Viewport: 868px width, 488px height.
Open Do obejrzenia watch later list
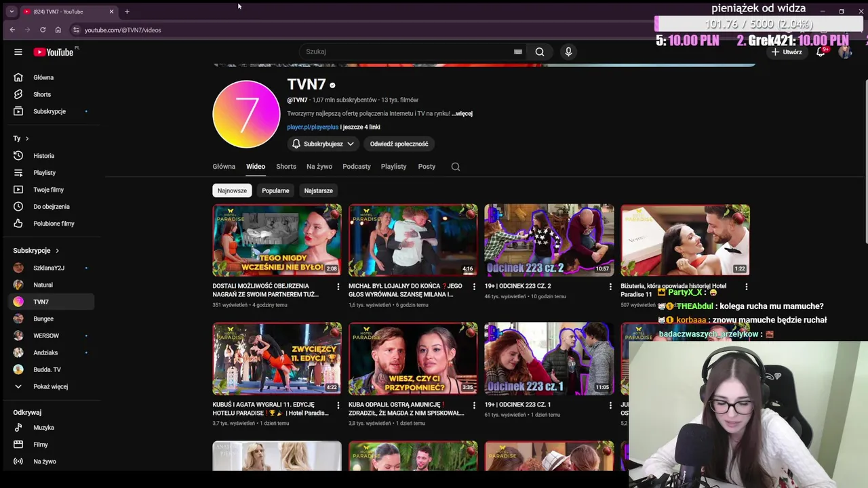pos(52,207)
